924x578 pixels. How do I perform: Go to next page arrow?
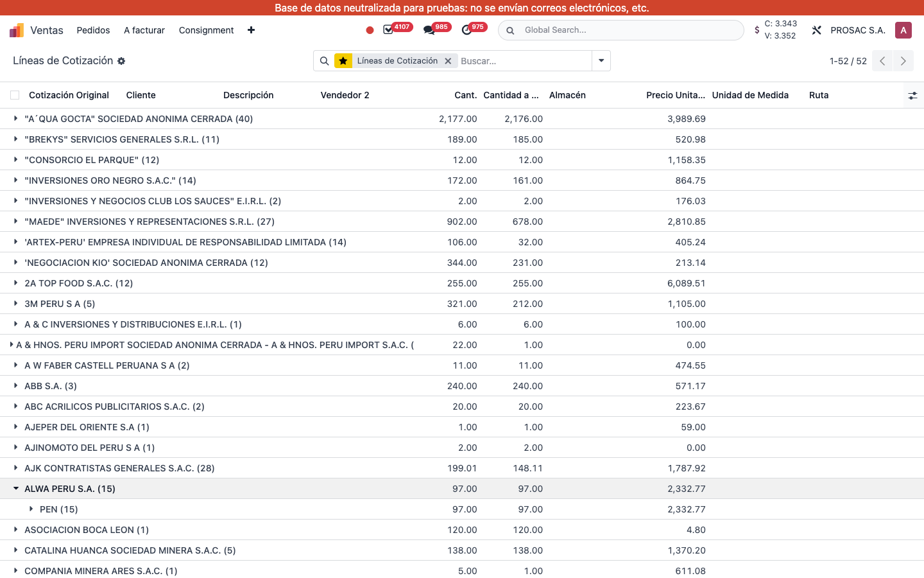903,61
